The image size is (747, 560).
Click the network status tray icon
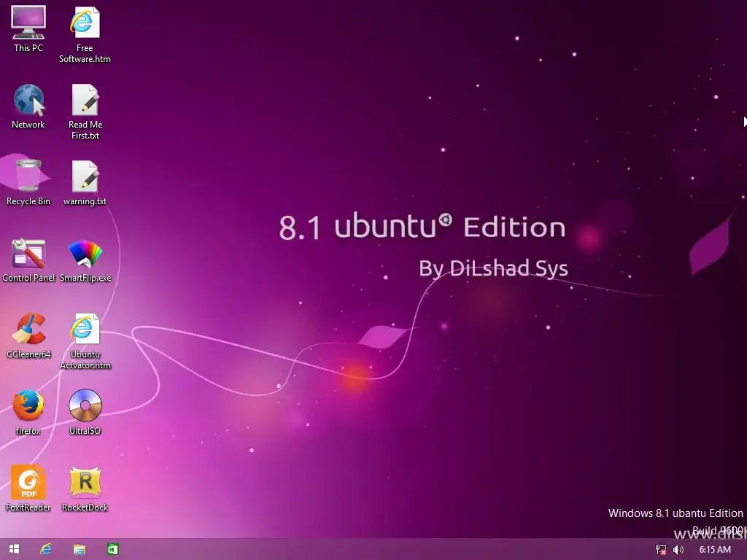click(x=661, y=550)
